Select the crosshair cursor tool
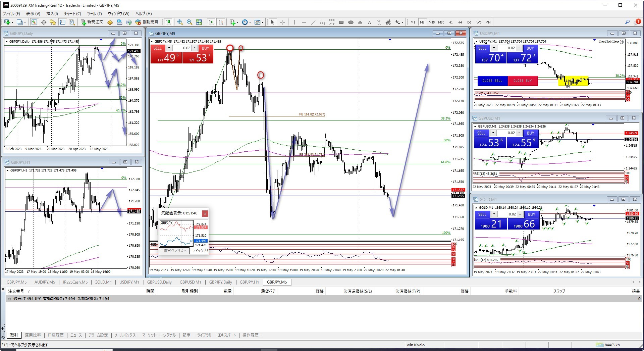 [282, 22]
